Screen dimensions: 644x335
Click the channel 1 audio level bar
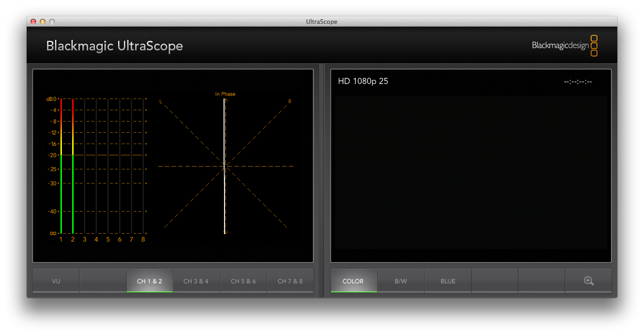61,166
